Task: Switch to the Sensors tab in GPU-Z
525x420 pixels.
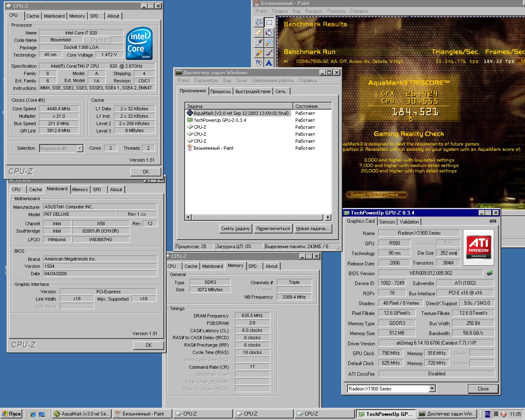Action: (x=387, y=222)
